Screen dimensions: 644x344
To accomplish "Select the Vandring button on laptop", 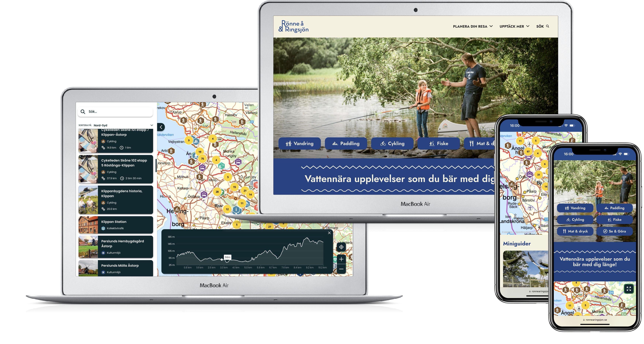I will coord(299,144).
